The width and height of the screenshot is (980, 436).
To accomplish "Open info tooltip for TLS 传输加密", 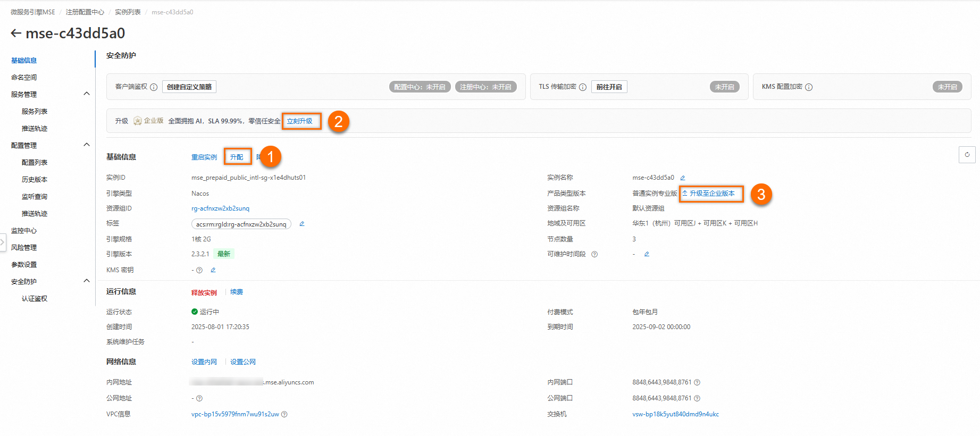I will [583, 87].
